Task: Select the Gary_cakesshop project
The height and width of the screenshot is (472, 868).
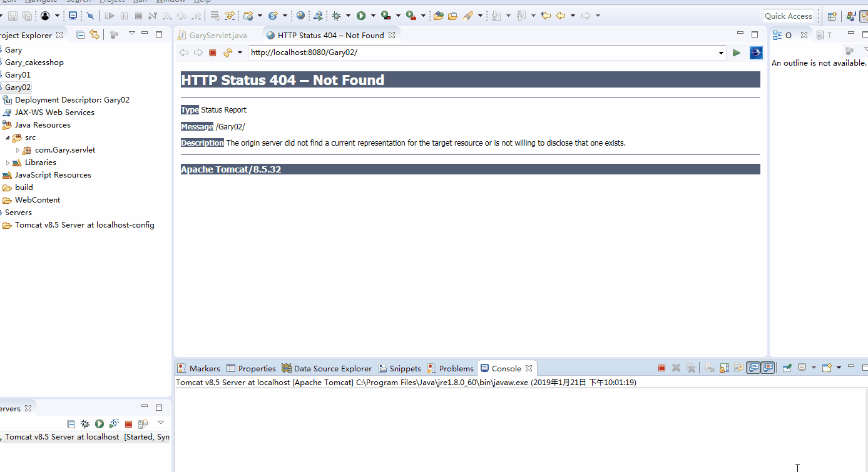Action: pyautogui.click(x=34, y=63)
